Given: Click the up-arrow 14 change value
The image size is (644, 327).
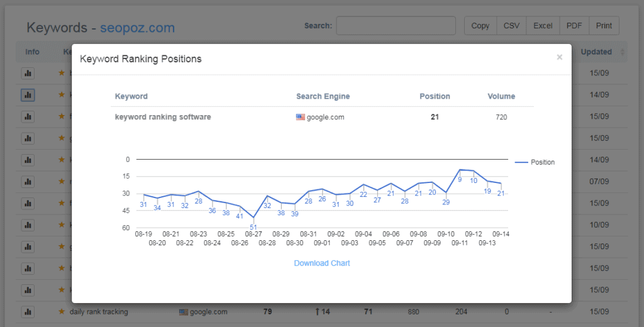Looking at the screenshot, I should [x=323, y=312].
